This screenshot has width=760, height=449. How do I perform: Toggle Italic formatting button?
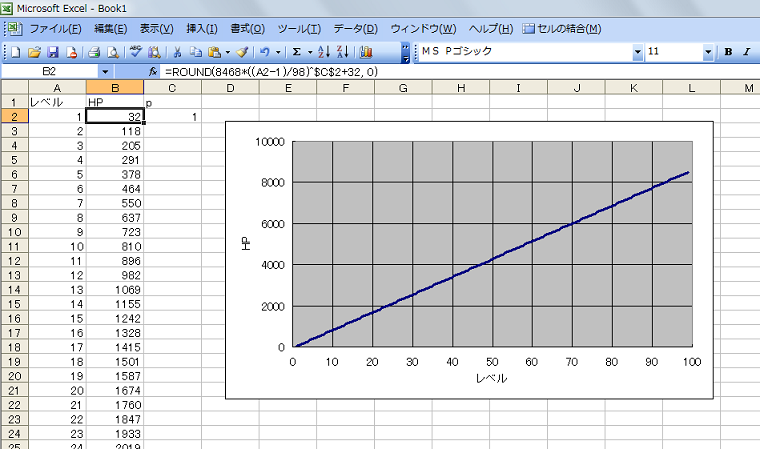[x=746, y=52]
